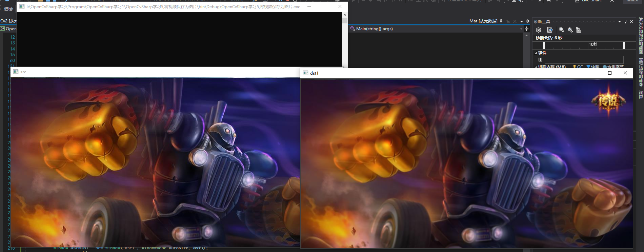This screenshot has height=252, width=644.
Task: Open the 诊断工具 window position dropdown
Action: click(620, 21)
